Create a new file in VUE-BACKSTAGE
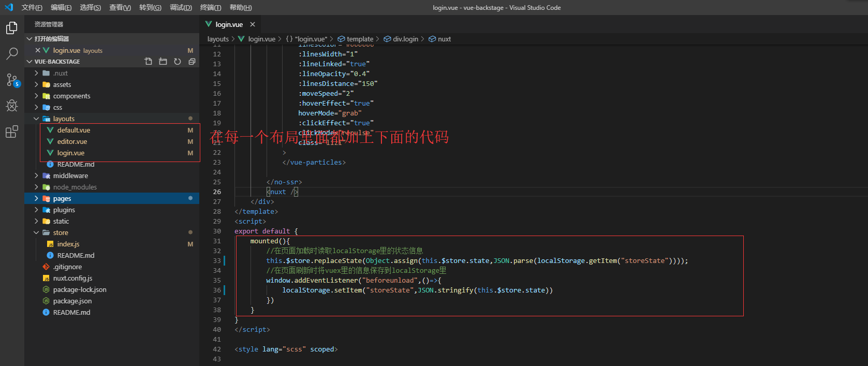The width and height of the screenshot is (868, 366). pos(149,62)
